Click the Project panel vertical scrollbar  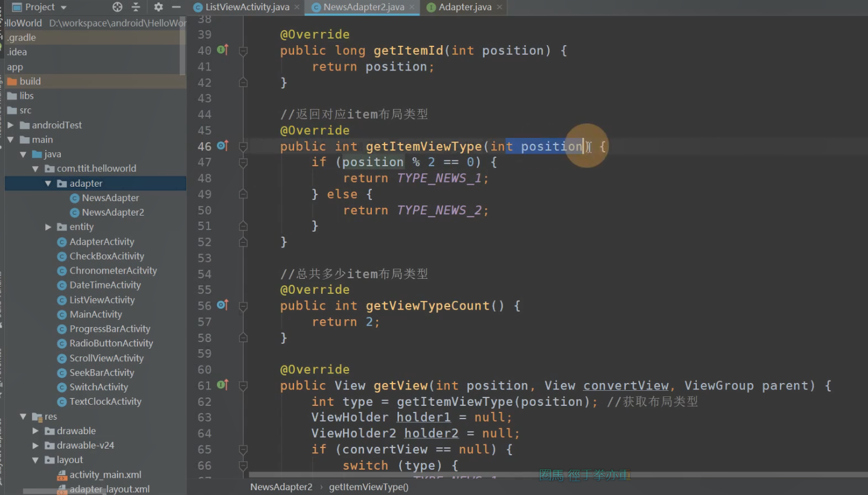pyautogui.click(x=183, y=46)
